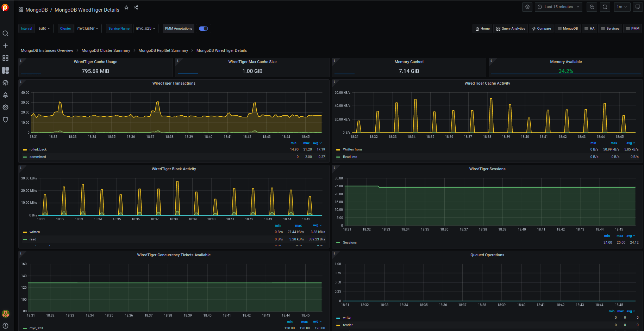Image resolution: width=644 pixels, height=331 pixels.
Task: Open the Alerting bell icon
Action: 5,95
